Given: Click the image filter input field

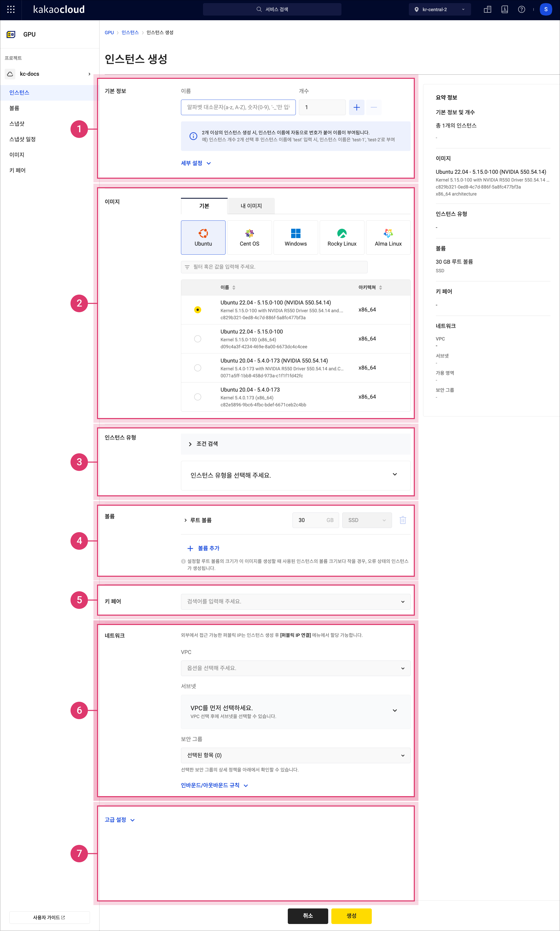Looking at the screenshot, I should [274, 267].
